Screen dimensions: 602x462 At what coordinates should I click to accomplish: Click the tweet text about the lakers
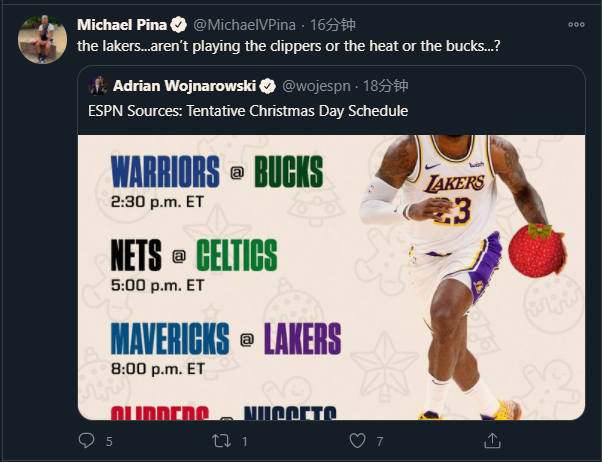[x=288, y=46]
